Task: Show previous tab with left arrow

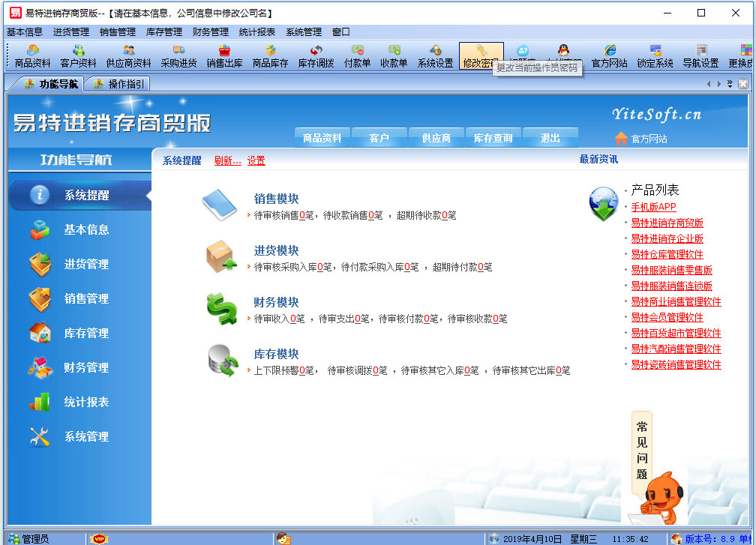Action: click(x=708, y=84)
